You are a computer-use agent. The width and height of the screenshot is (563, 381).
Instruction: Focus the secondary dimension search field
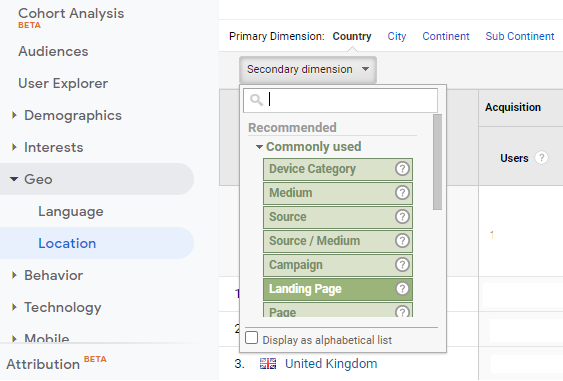(340, 100)
